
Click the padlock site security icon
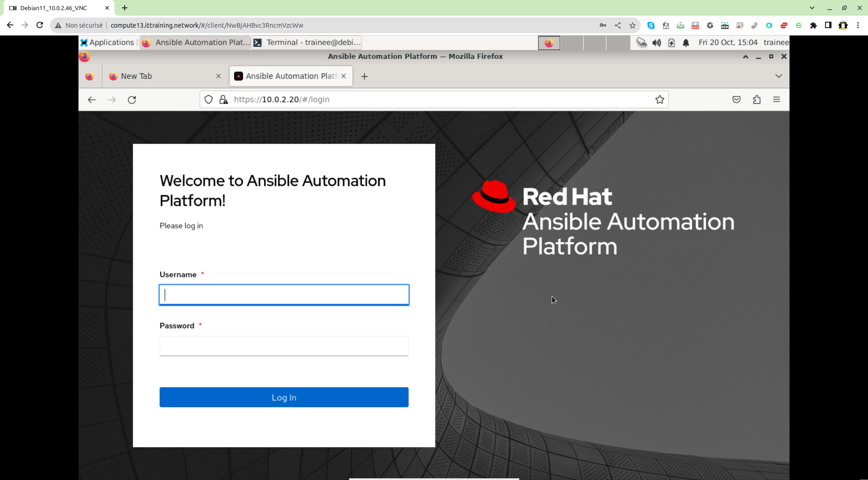(x=223, y=100)
